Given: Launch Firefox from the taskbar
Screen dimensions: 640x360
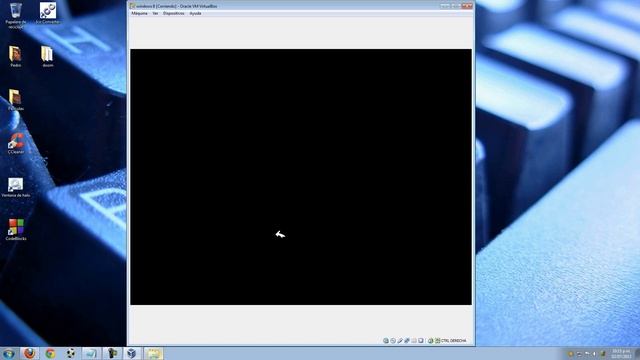Looking at the screenshot, I should 29,353.
